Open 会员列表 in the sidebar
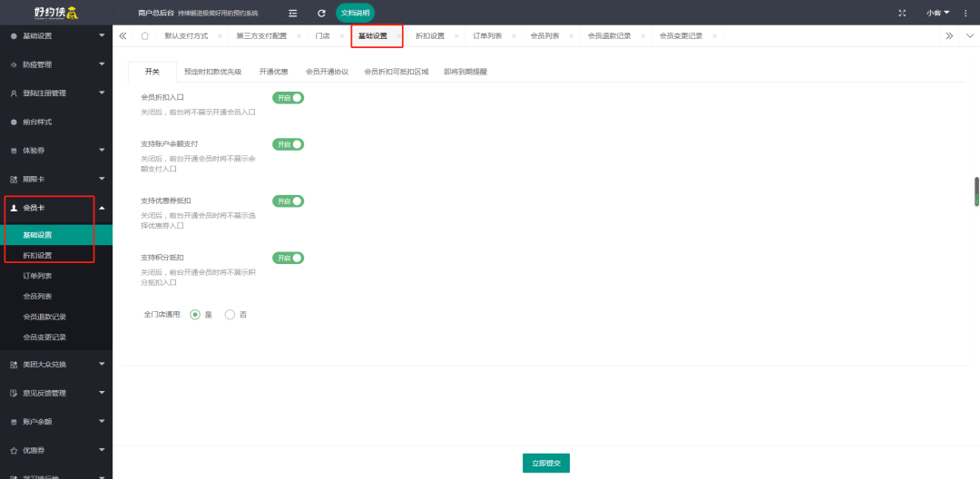Screen dimensions: 980x479 [x=56, y=296]
